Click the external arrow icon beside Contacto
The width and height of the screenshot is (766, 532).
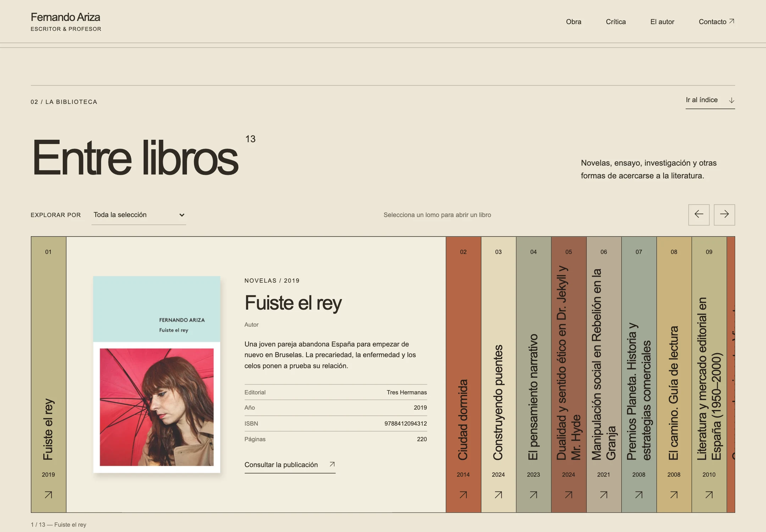(x=732, y=21)
